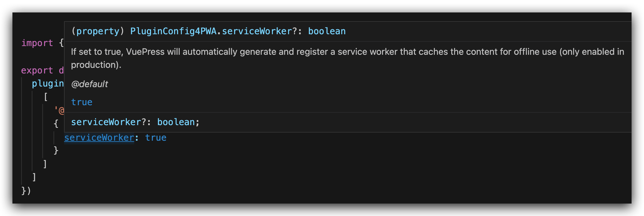Click PluginConfig4PWA in the tooltip header

173,31
